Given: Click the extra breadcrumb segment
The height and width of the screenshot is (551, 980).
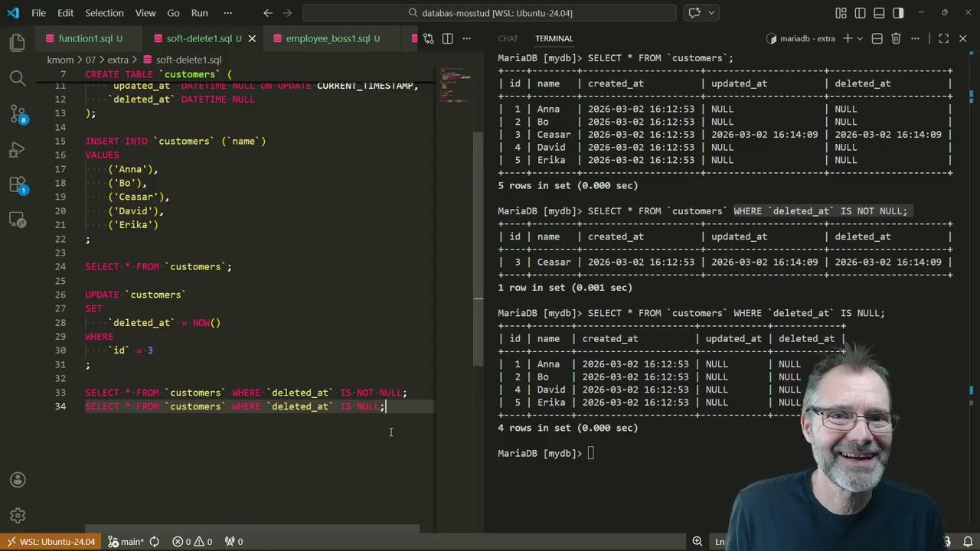Looking at the screenshot, I should pyautogui.click(x=118, y=60).
